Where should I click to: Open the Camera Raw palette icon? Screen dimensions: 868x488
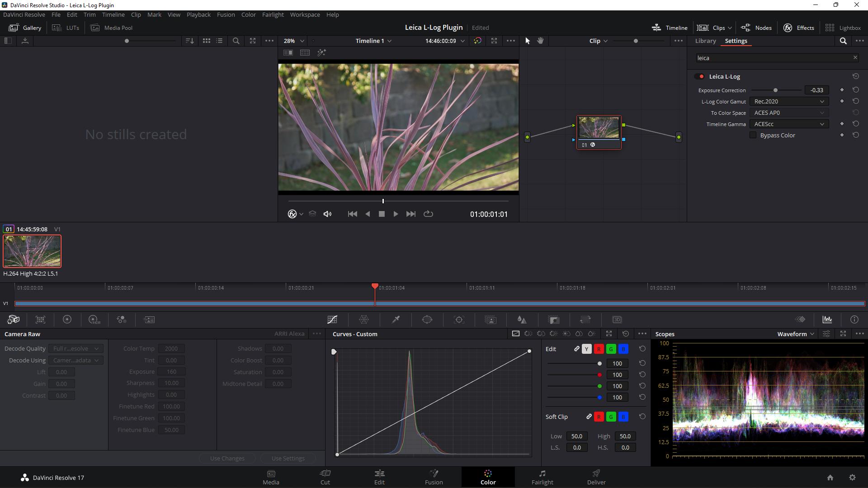[14, 319]
